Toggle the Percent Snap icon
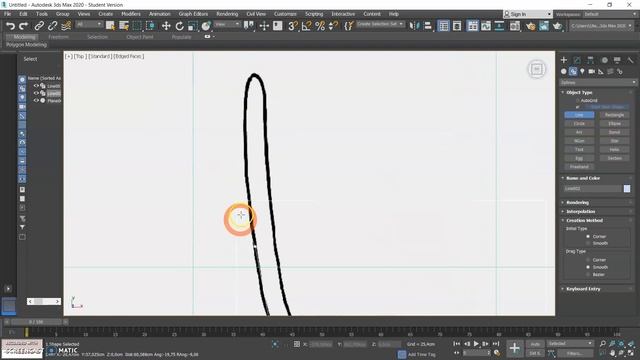This screenshot has width=640, height=360. point(320,26)
